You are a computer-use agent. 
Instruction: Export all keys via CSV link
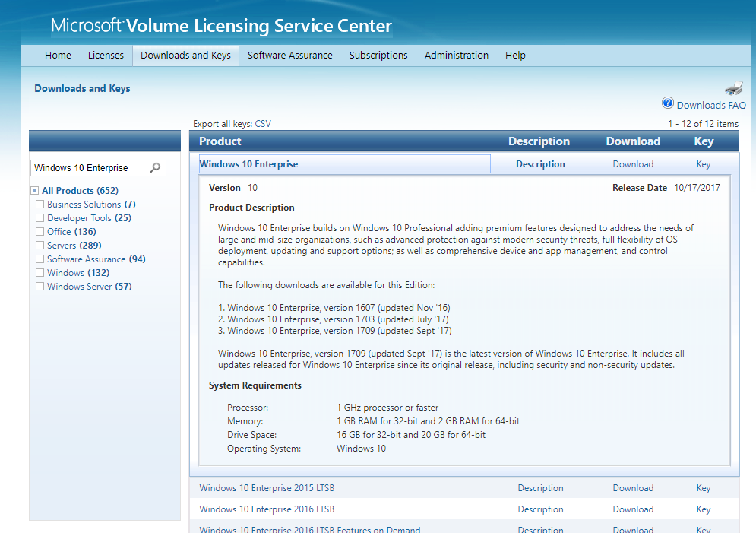263,124
